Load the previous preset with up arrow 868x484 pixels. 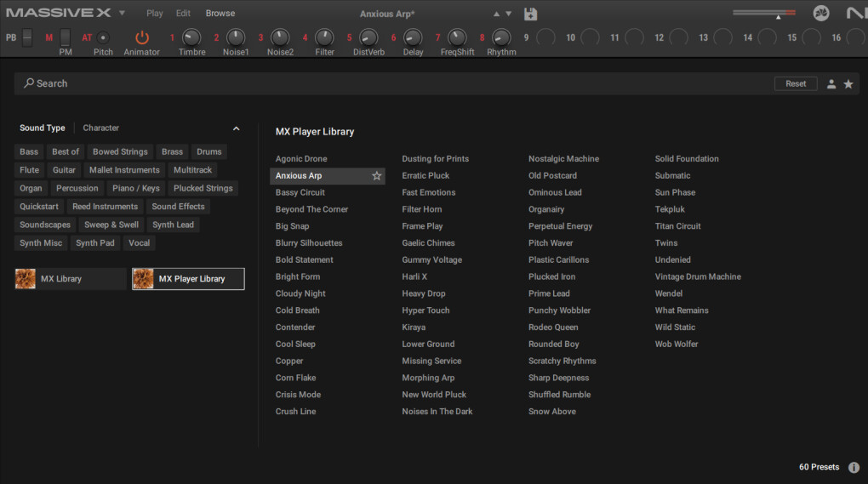(x=497, y=14)
